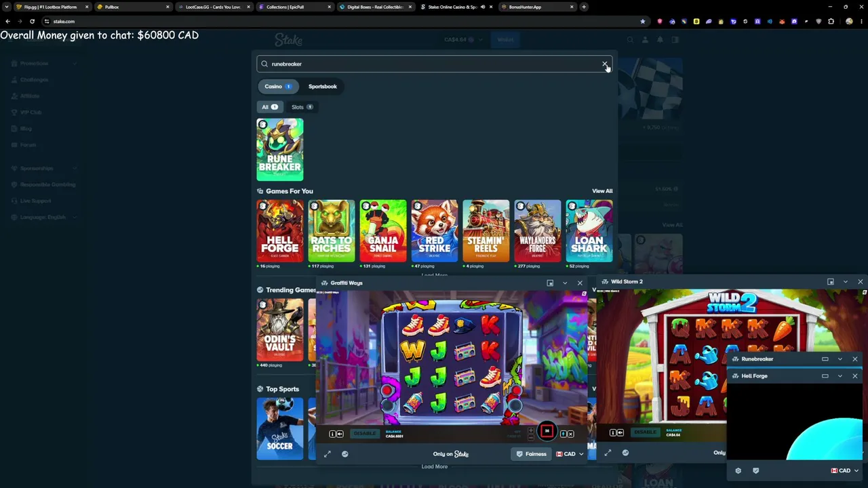Click the fairness shield icon in Hell Forge window
868x488 pixels.
756,470
